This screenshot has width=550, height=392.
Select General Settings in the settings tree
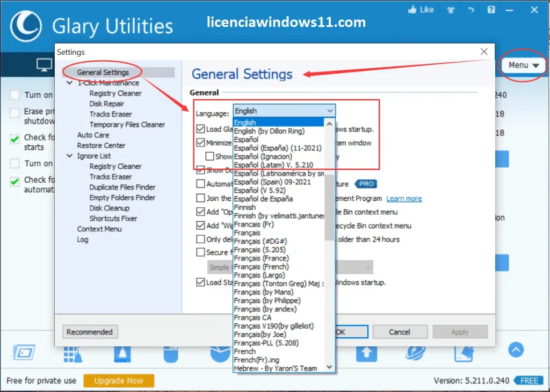click(103, 72)
